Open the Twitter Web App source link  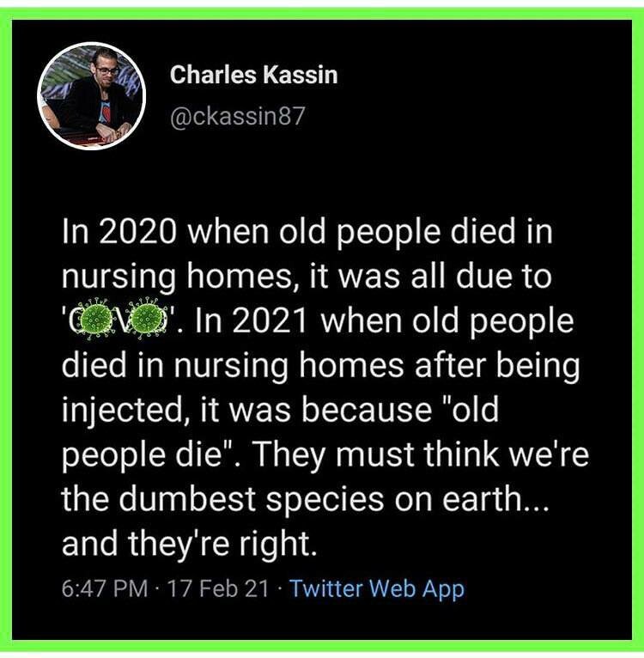coord(377,589)
